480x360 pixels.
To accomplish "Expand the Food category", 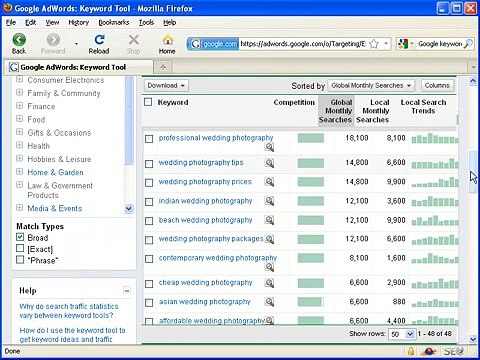I will click(x=20, y=119).
